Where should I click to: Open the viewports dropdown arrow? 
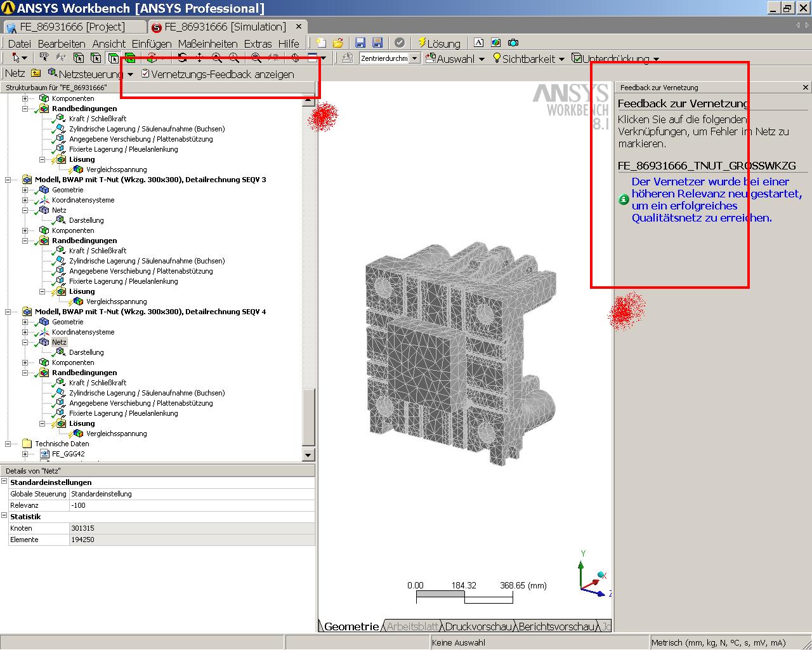[x=324, y=58]
